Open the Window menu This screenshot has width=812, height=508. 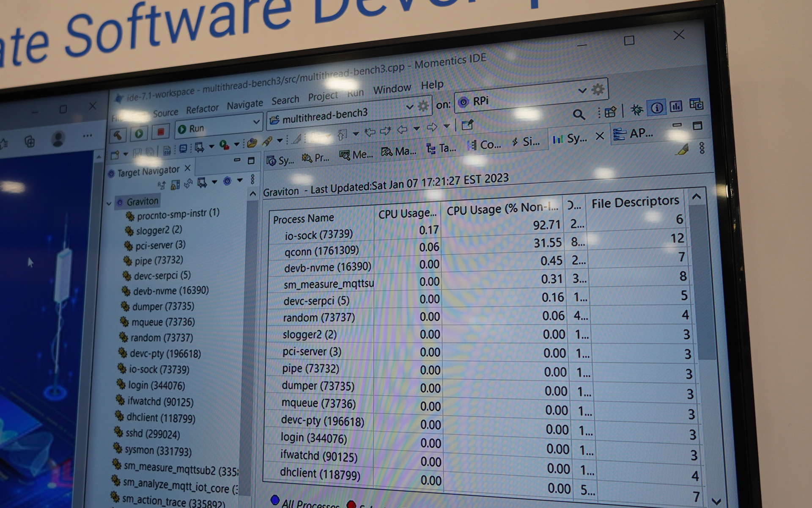[x=392, y=88]
